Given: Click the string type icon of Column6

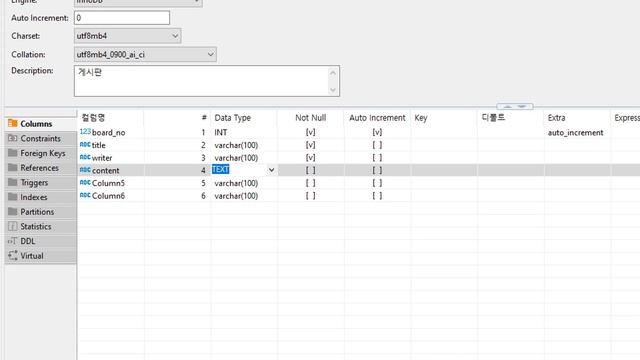Looking at the screenshot, I should [x=85, y=196].
